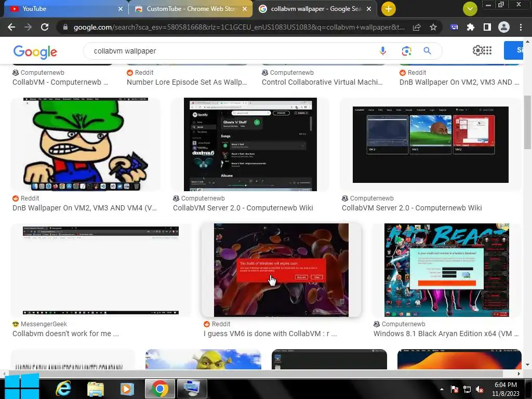Close the collabvm wallpaper search tab
The image size is (532, 399).
369,9
